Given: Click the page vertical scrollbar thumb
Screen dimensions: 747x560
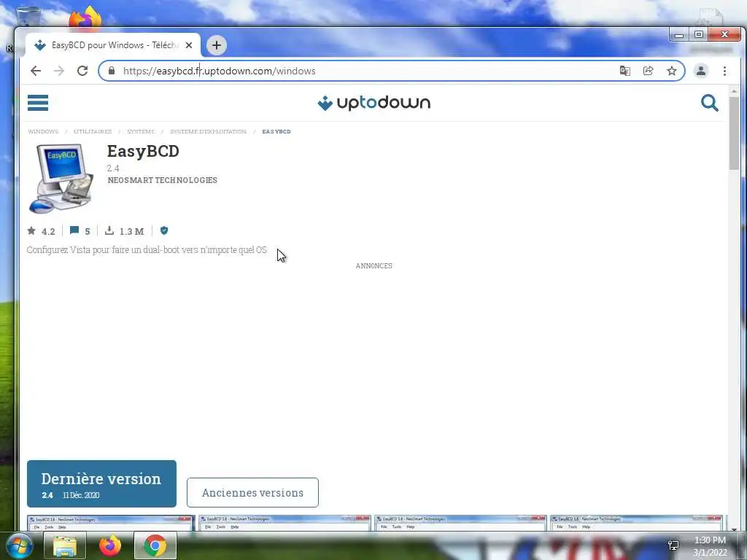Looking at the screenshot, I should (734, 133).
